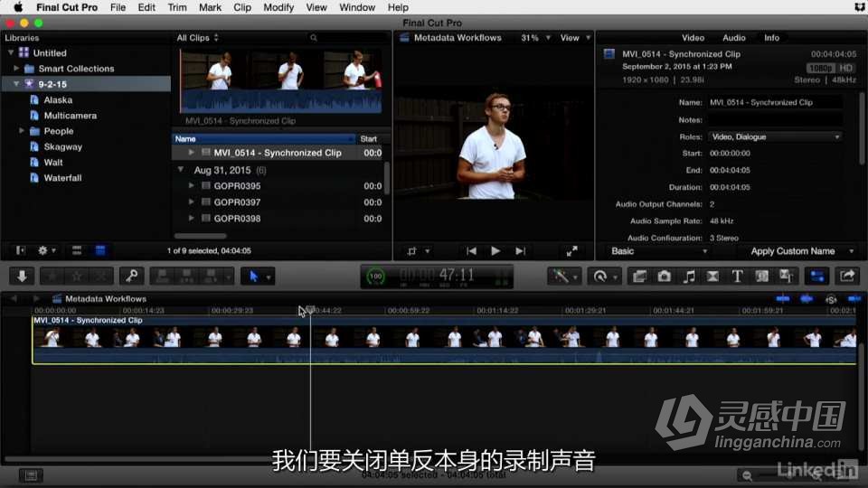Open the Roles Video, Dialogue dropdown
Viewport: 868px width, 488px height.
click(775, 136)
